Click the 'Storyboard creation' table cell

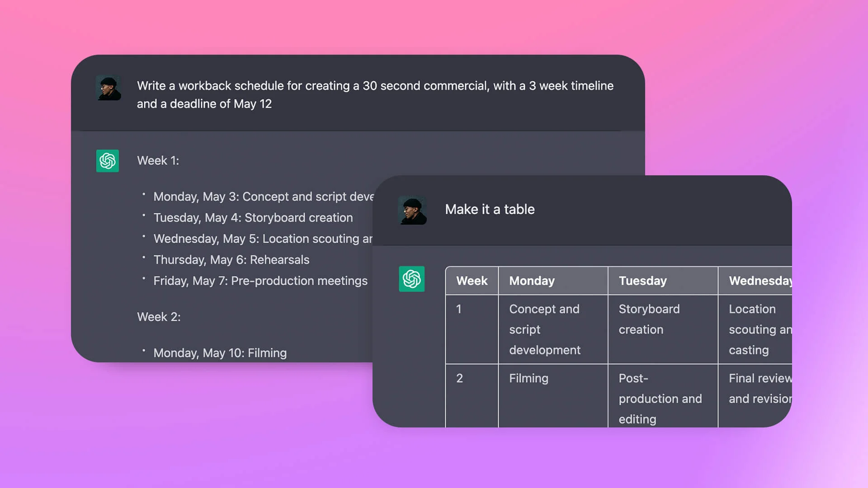point(649,319)
